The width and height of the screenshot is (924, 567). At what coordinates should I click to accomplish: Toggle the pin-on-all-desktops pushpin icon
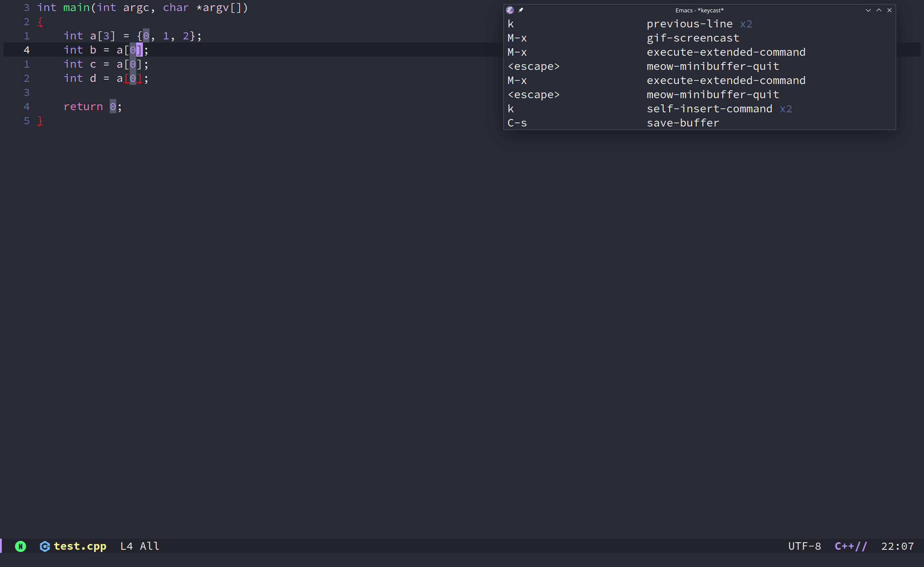point(521,10)
